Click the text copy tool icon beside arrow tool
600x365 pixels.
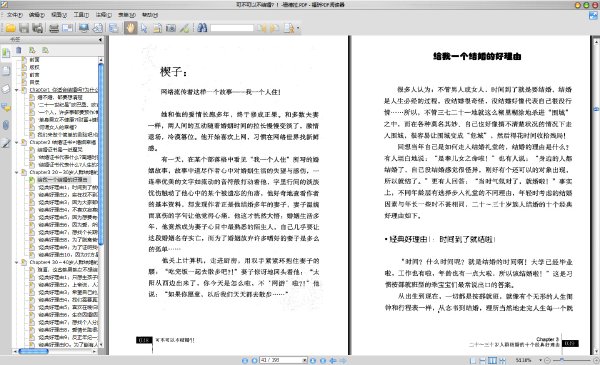pyautogui.click(x=157, y=28)
